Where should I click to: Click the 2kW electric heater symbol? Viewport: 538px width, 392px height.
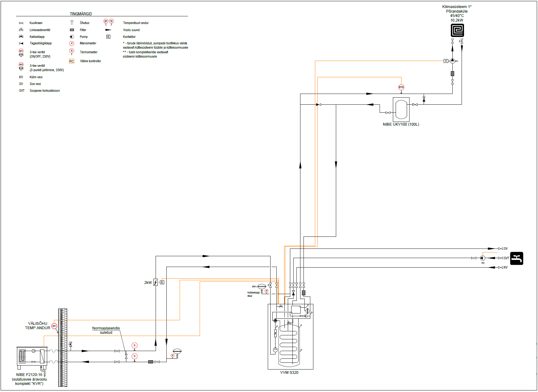pos(156,282)
